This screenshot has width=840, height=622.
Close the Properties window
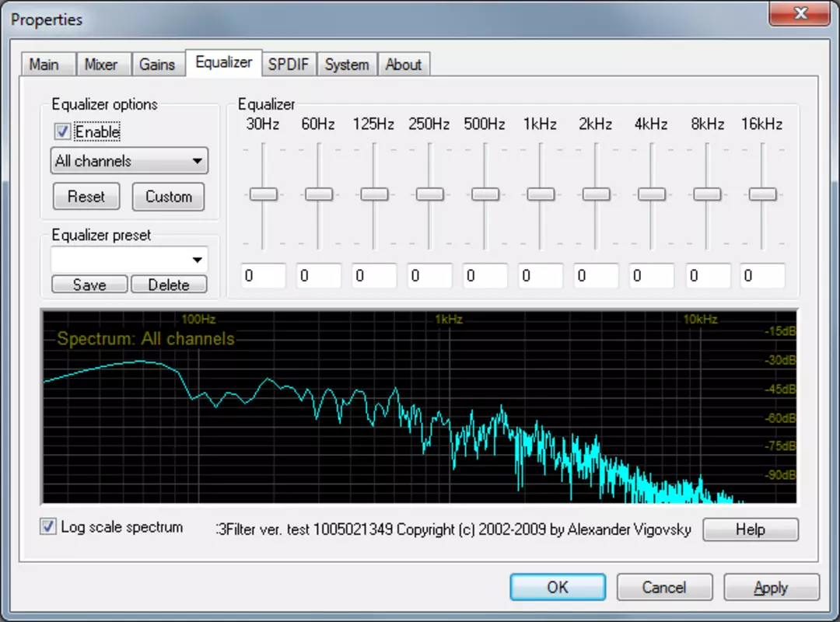pyautogui.click(x=800, y=13)
